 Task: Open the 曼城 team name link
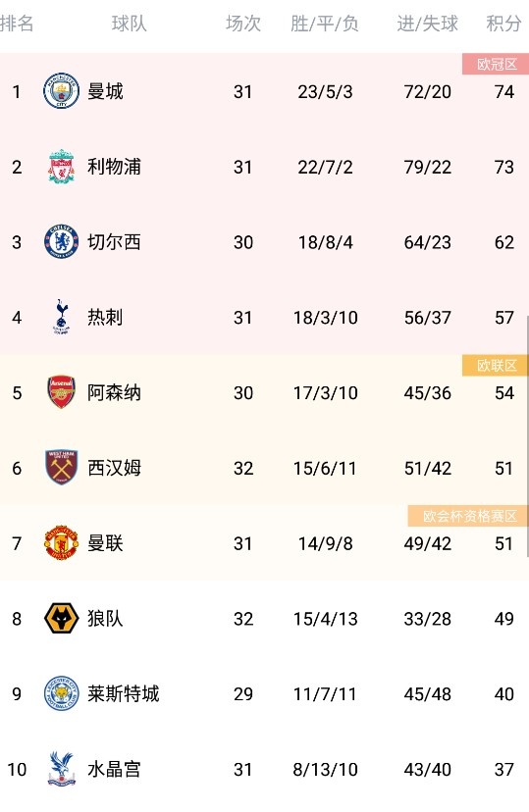coord(105,91)
